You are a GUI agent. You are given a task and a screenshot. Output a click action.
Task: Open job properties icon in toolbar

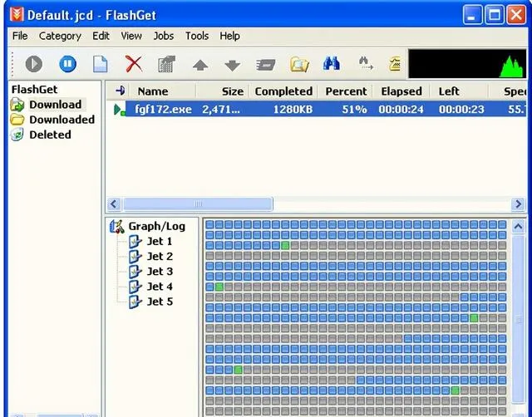166,64
